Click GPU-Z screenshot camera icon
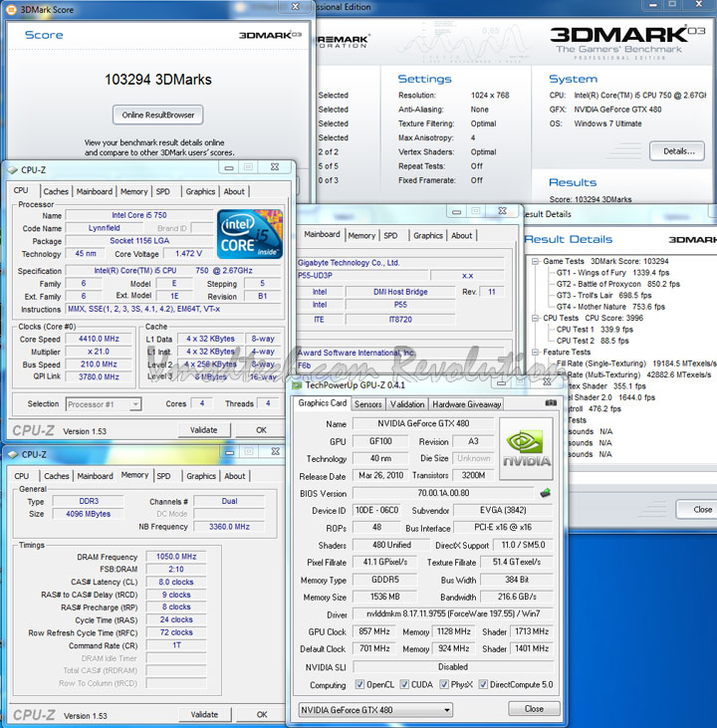 point(551,403)
